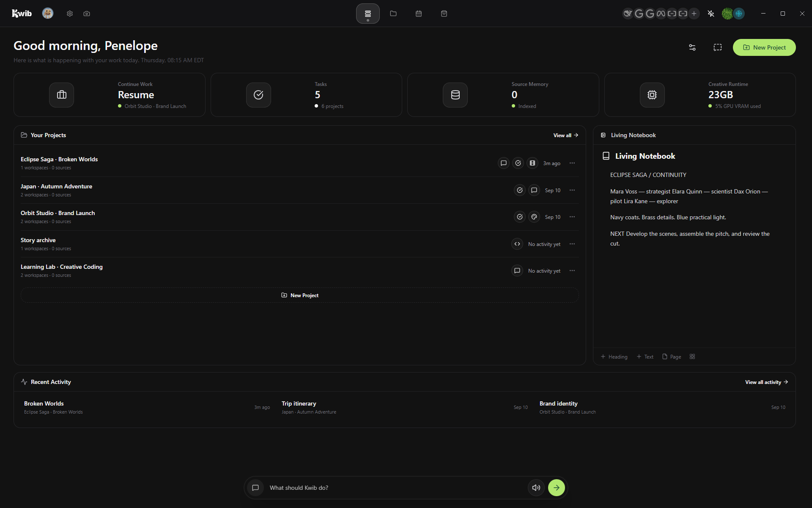Open the Trip itinerary recent activity
Viewport: 812px width, 508px height.
[x=405, y=407]
